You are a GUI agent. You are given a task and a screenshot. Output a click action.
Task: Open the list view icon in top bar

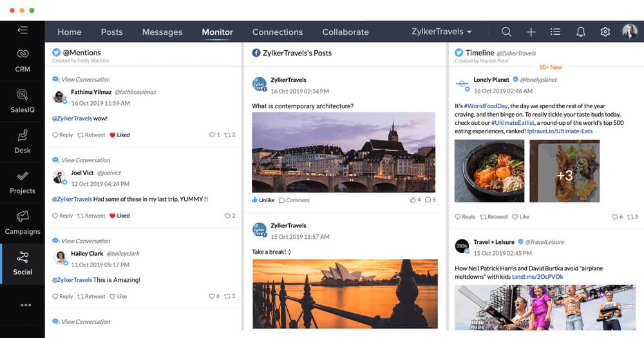[x=555, y=32]
